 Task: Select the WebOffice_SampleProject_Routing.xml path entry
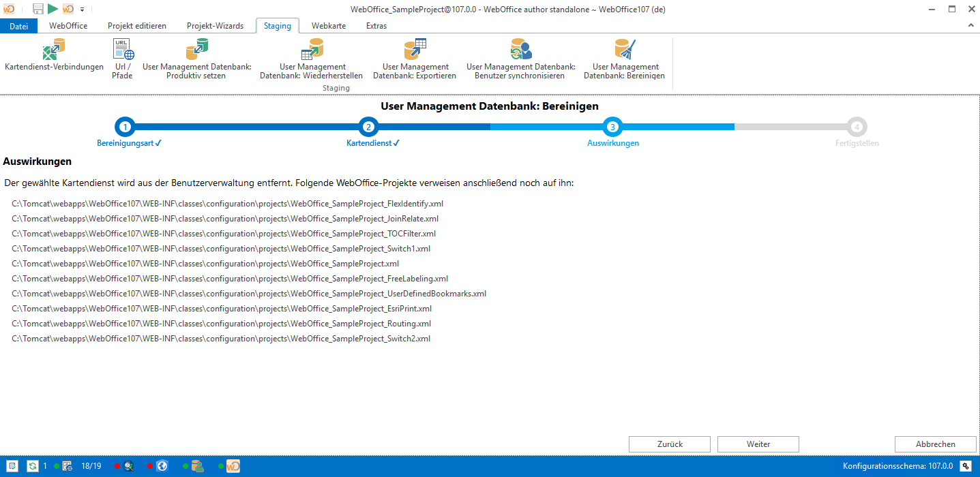point(221,324)
